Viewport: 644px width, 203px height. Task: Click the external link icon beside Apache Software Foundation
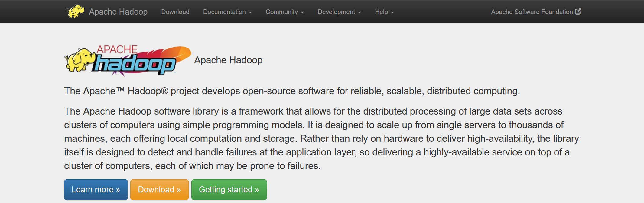coord(578,12)
